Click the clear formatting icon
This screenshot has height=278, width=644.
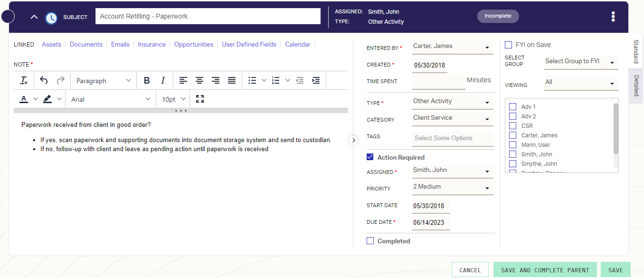tap(24, 81)
